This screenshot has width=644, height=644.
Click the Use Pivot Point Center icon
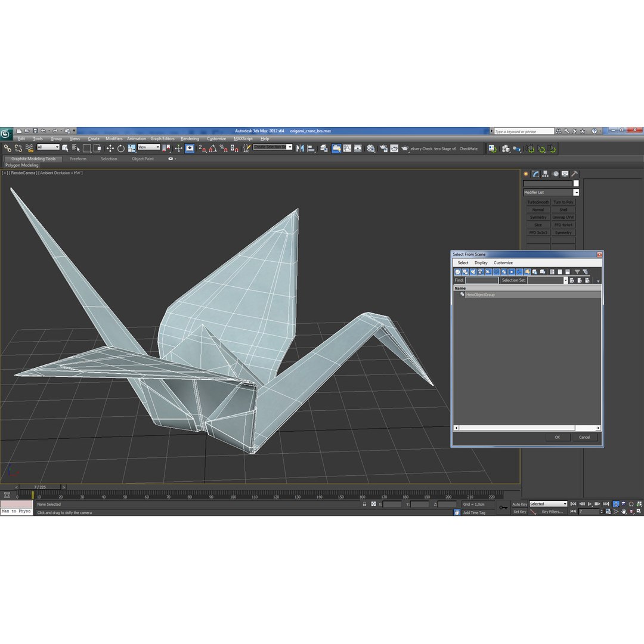tap(166, 148)
